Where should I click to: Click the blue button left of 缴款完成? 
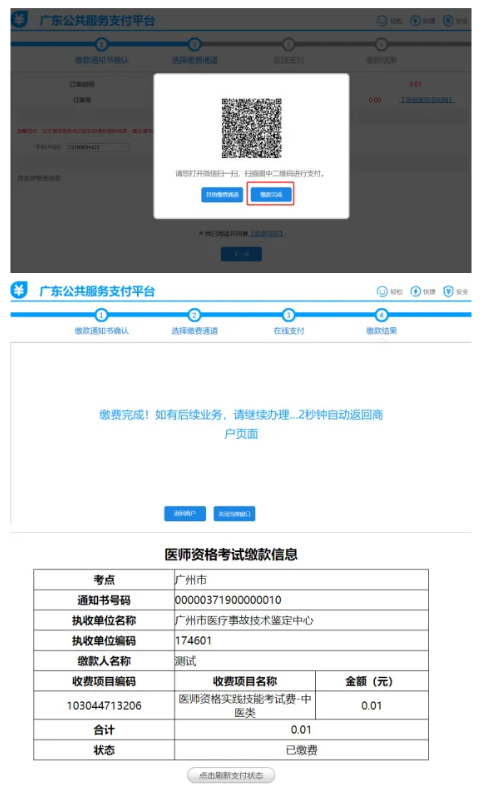tap(222, 194)
